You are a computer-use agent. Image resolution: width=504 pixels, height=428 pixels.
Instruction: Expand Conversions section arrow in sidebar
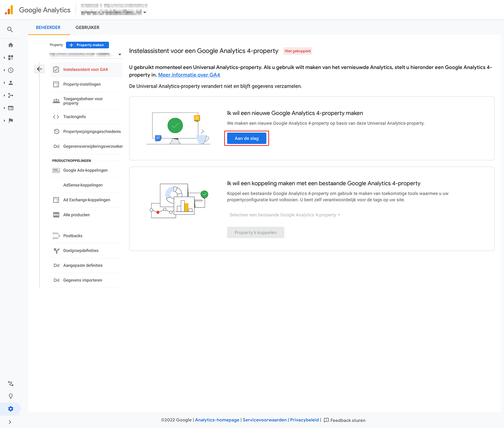(4, 121)
